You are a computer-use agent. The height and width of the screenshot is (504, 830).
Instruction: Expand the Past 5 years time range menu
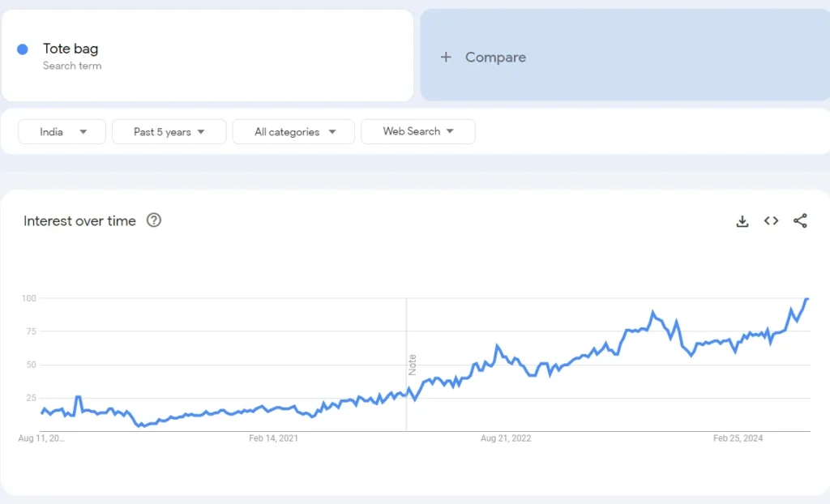169,131
